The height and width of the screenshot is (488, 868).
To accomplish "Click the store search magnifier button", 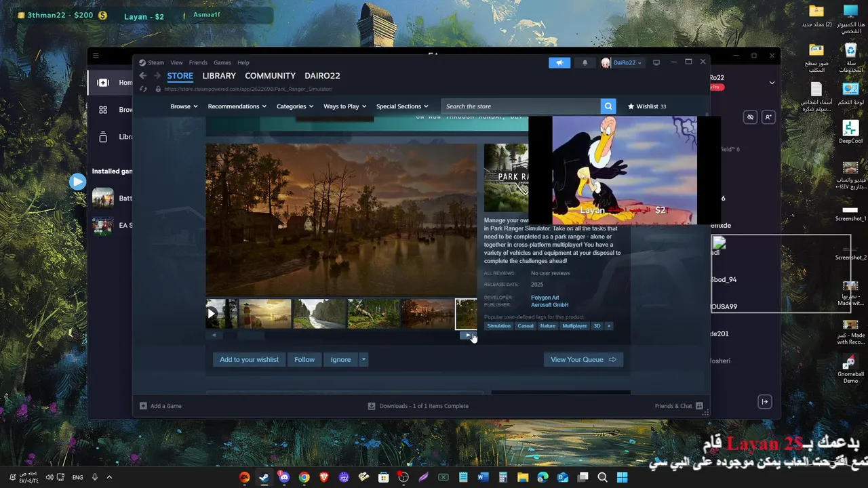I will coord(609,106).
